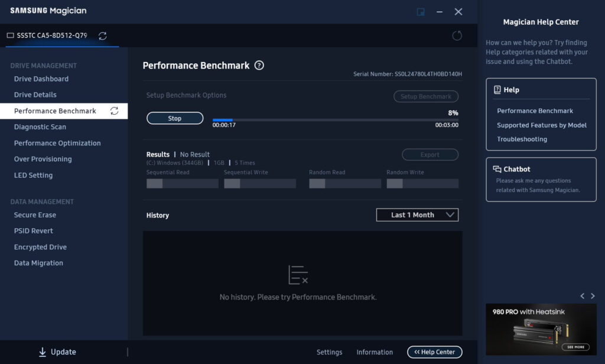
Task: Click the total time 00:03:00
Action: click(x=447, y=125)
